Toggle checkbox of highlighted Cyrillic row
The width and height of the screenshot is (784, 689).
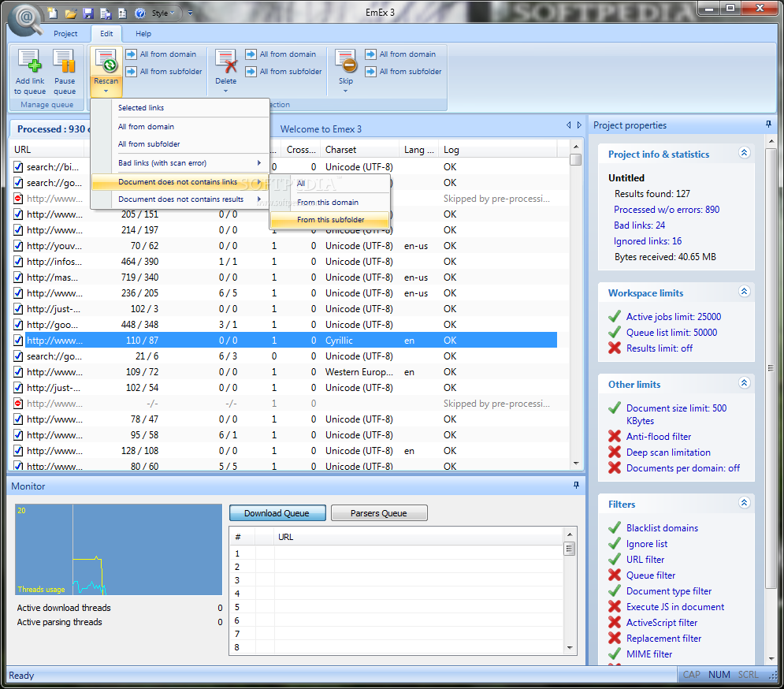[x=18, y=341]
